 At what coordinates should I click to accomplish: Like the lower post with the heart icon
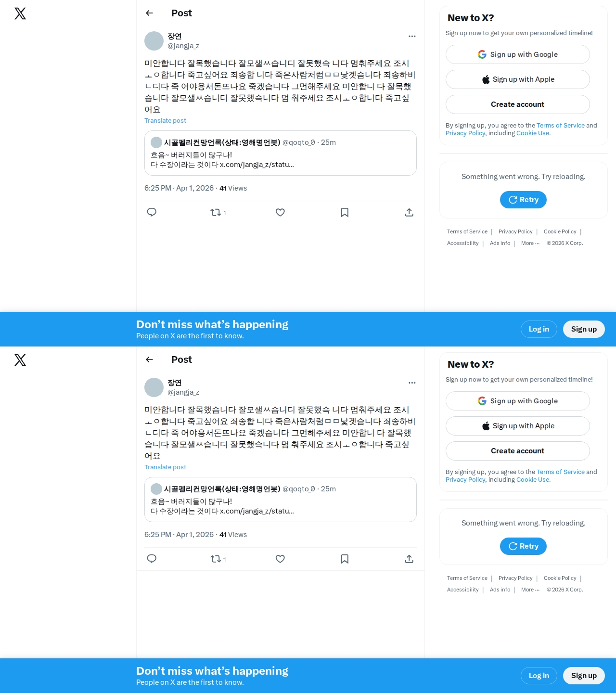(280, 559)
